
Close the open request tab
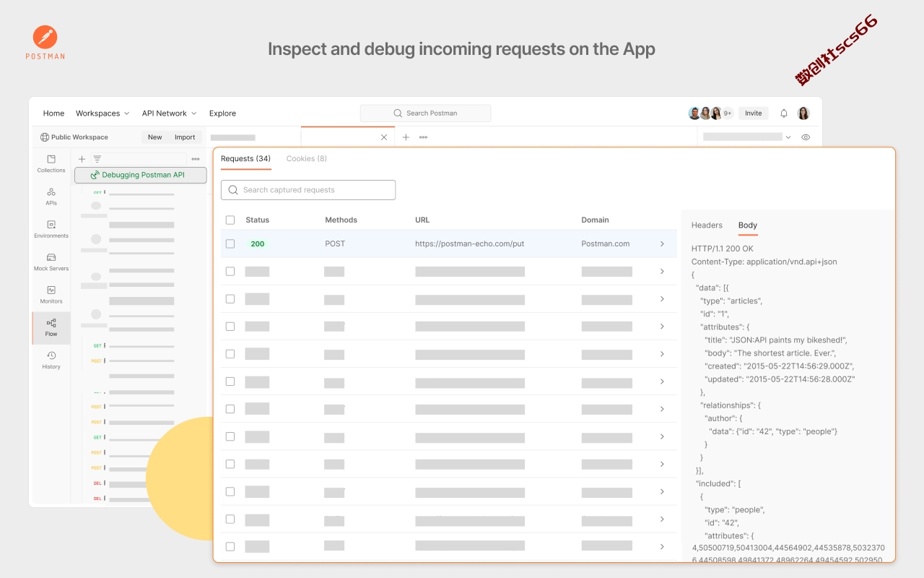[x=384, y=137]
